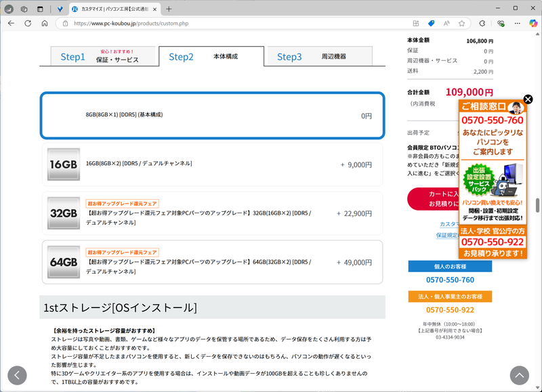Open the Settings and more menu
The image size is (542, 392).
pyautogui.click(x=517, y=23)
